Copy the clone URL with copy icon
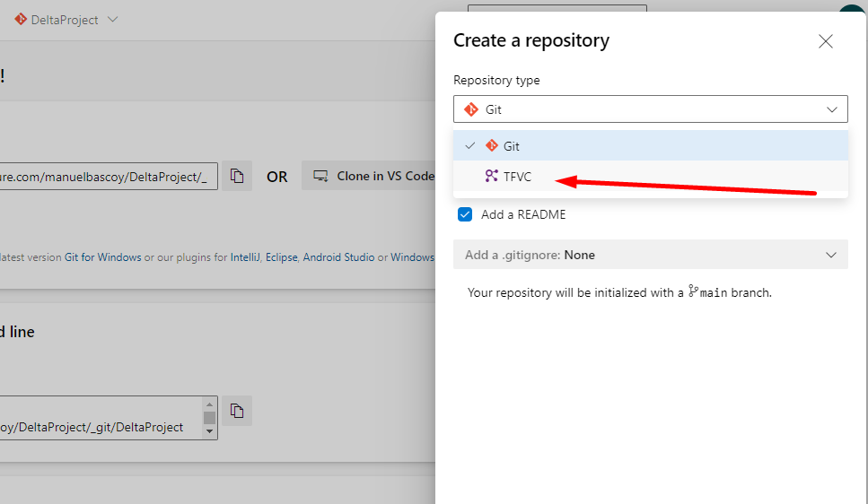The width and height of the screenshot is (868, 504). (x=237, y=176)
